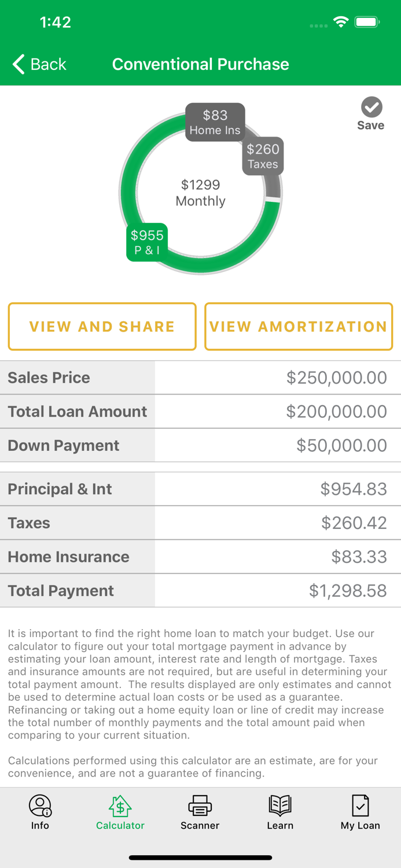
Task: Select the $83 Home Ins chart callout
Action: tap(215, 122)
